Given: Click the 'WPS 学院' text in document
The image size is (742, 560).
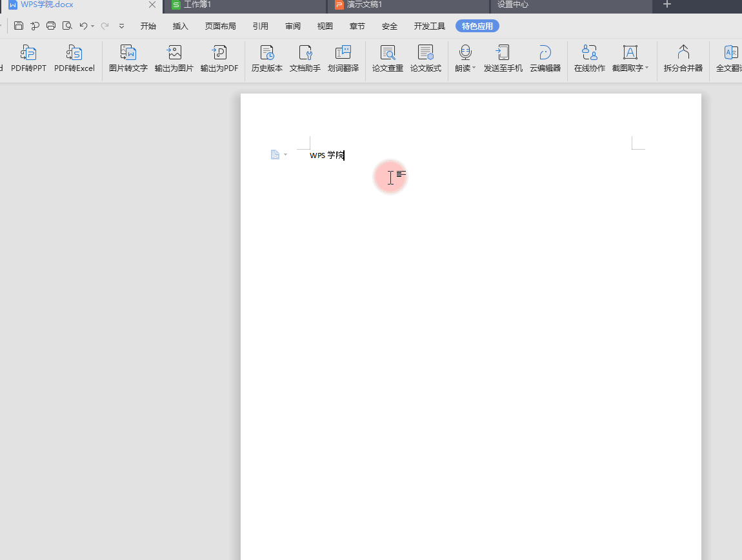Looking at the screenshot, I should pyautogui.click(x=327, y=155).
